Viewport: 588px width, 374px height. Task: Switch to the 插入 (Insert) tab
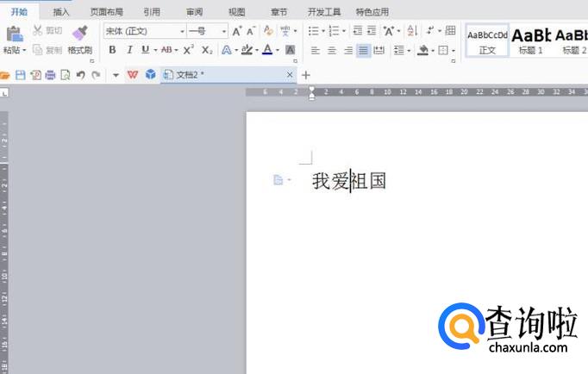point(61,12)
